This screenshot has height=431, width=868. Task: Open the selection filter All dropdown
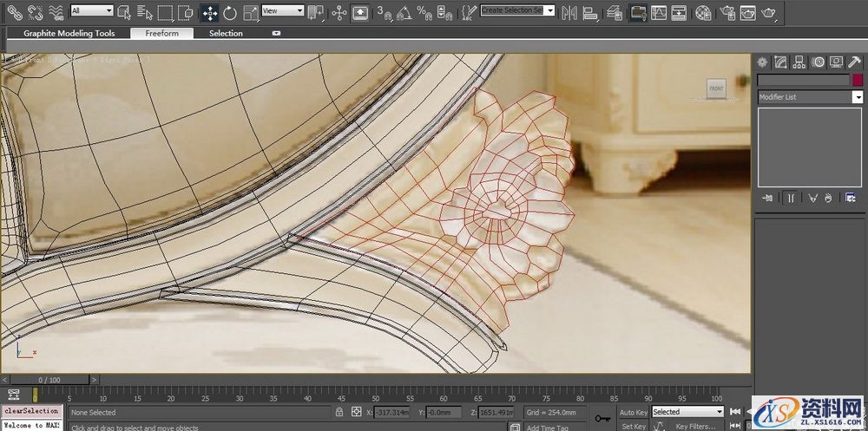[x=92, y=10]
